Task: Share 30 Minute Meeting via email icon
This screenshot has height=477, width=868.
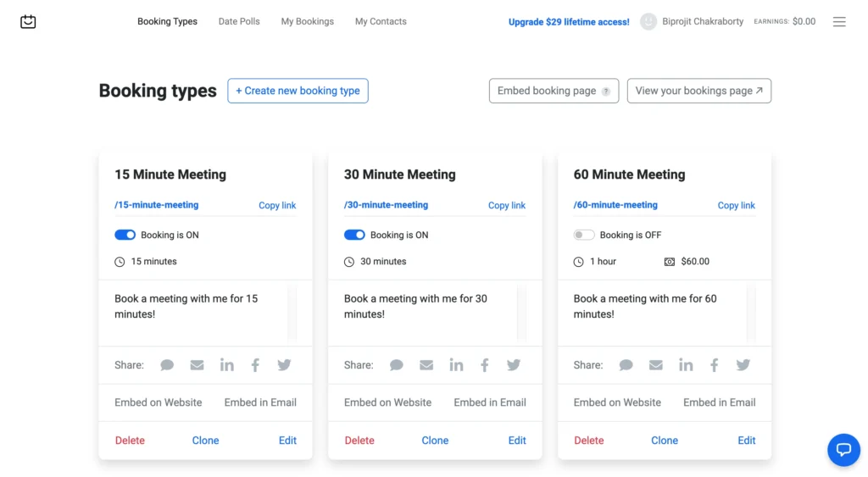Action: [x=426, y=365]
